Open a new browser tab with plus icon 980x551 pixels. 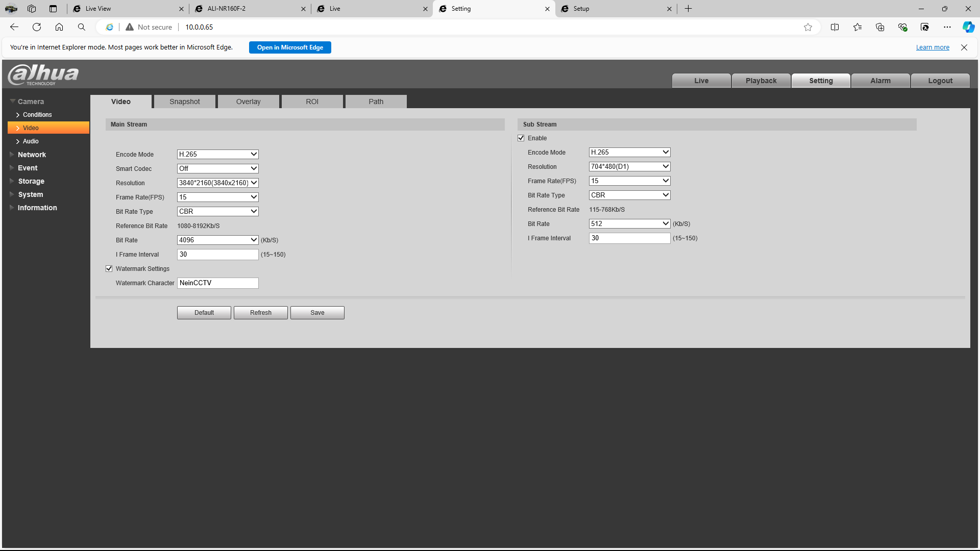pyautogui.click(x=689, y=9)
